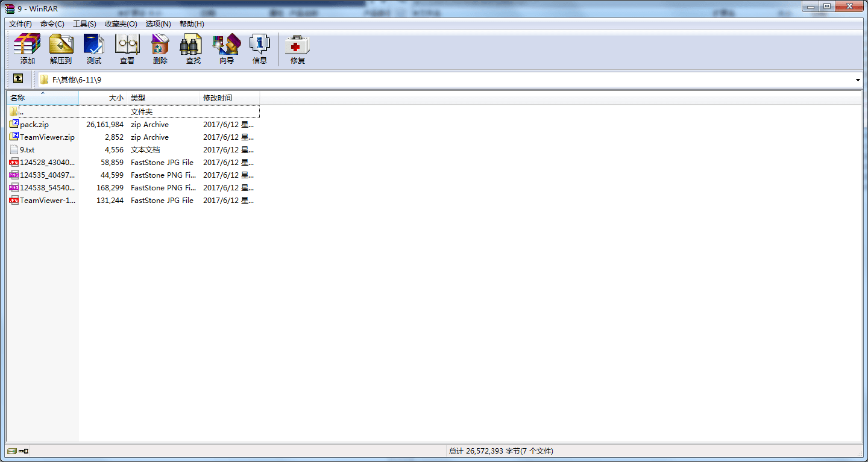Select the pack.zip archive
This screenshot has width=868, height=462.
tap(34, 124)
